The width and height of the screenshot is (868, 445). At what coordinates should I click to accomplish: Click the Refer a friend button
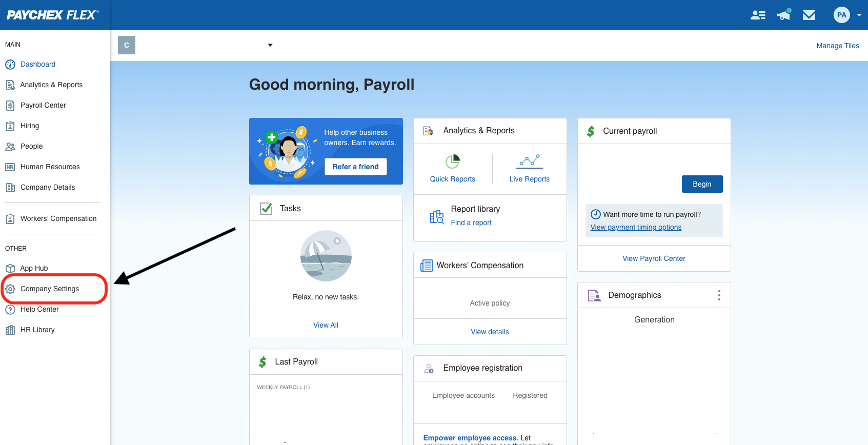[x=355, y=167]
